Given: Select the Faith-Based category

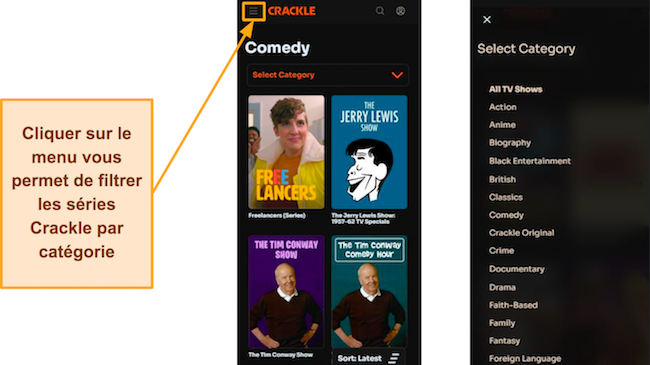Looking at the screenshot, I should (513, 305).
